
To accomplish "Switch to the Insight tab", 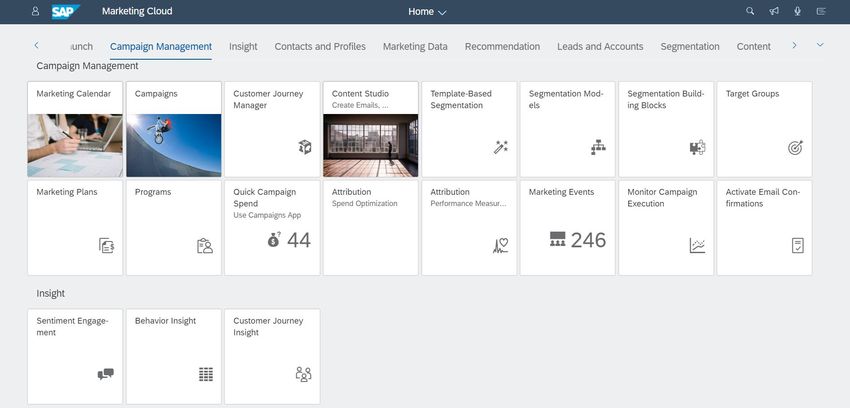I will click(x=243, y=47).
